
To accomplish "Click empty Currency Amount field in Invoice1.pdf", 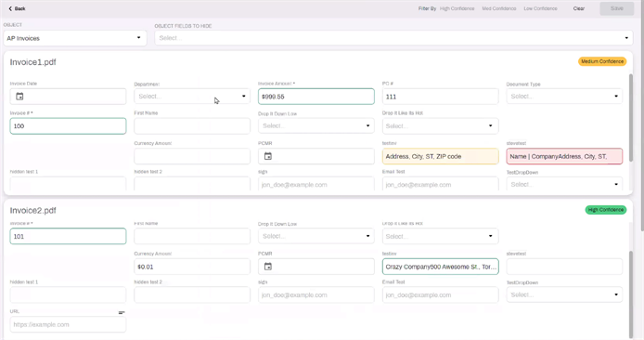I will coord(192,156).
